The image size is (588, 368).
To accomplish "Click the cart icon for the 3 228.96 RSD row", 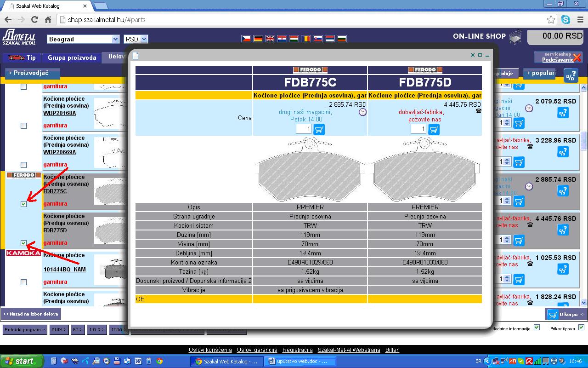I will pos(519,162).
